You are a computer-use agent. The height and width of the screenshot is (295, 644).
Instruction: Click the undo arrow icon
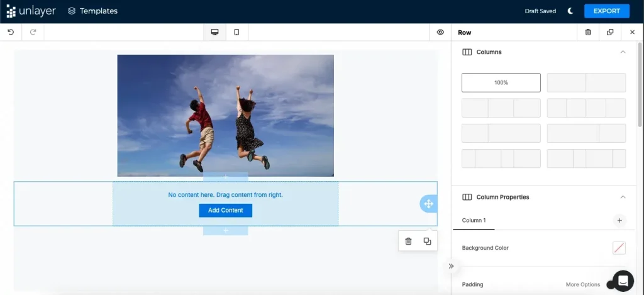11,32
